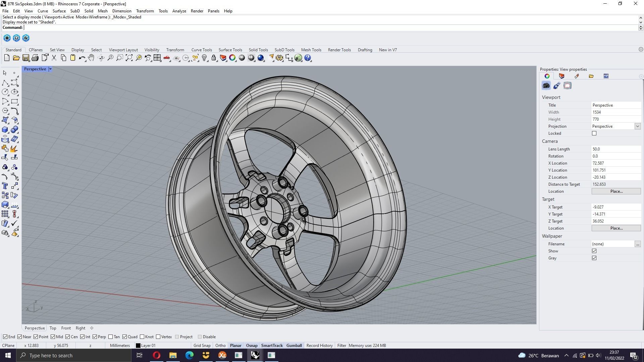Uncheck the Mid osnap checkbox
The height and width of the screenshot is (362, 644).
(53, 337)
